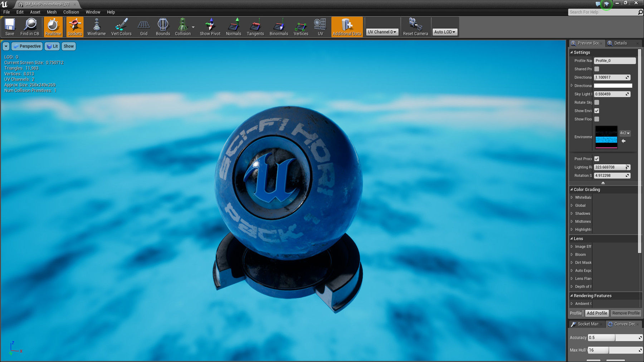Click the Add Profile button

[x=597, y=313]
